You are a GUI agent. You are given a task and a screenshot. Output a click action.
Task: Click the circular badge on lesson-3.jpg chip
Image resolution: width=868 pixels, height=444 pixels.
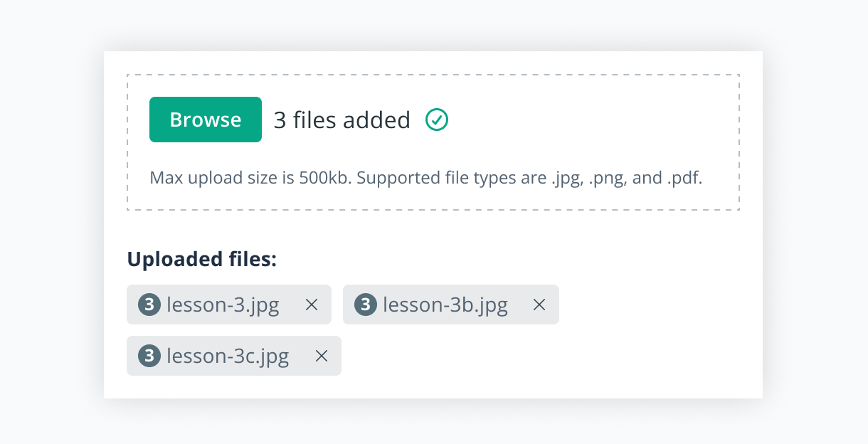(x=149, y=305)
